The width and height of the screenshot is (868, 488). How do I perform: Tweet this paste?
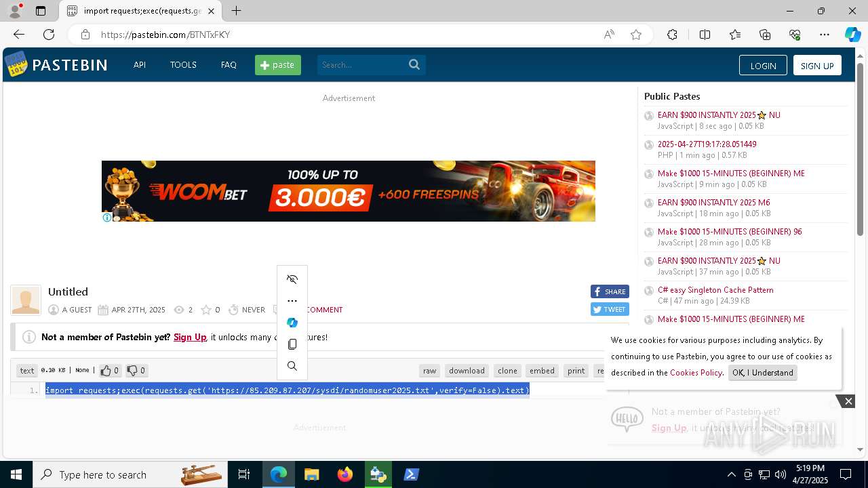point(610,309)
